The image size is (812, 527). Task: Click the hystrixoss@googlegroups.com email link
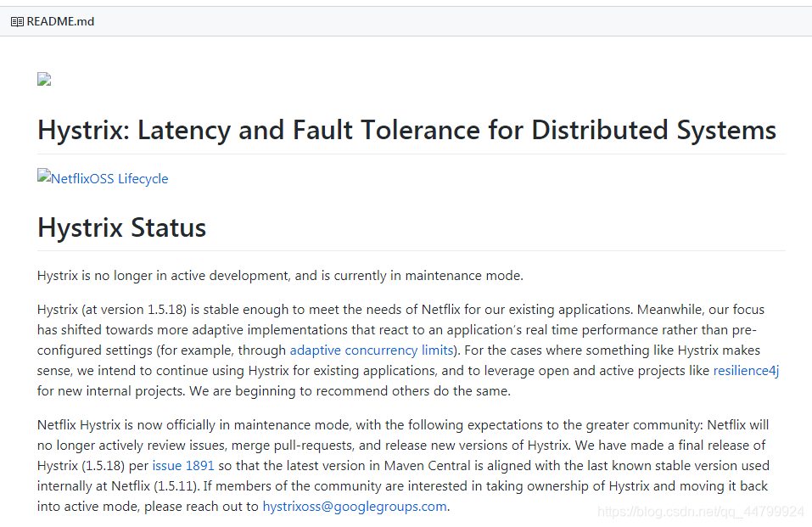tap(354, 507)
